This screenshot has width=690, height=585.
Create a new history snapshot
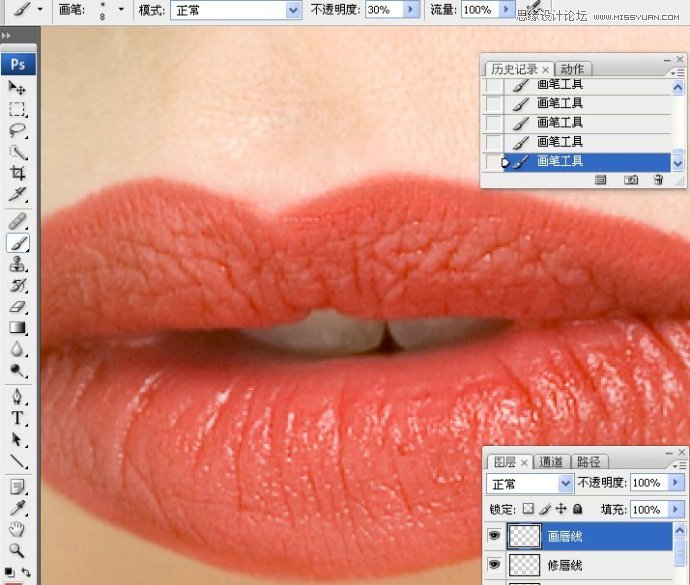tap(631, 180)
